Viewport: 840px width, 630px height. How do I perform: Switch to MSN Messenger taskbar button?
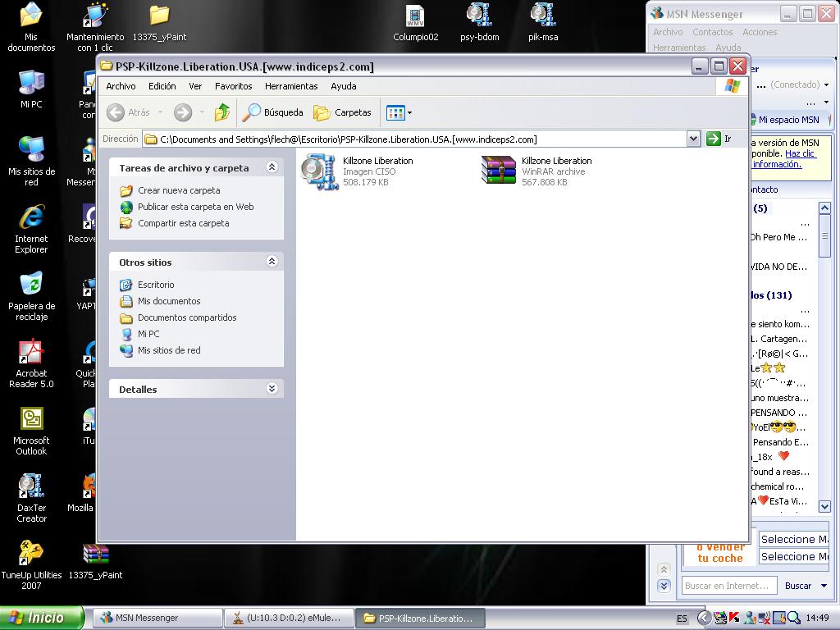pyautogui.click(x=157, y=618)
